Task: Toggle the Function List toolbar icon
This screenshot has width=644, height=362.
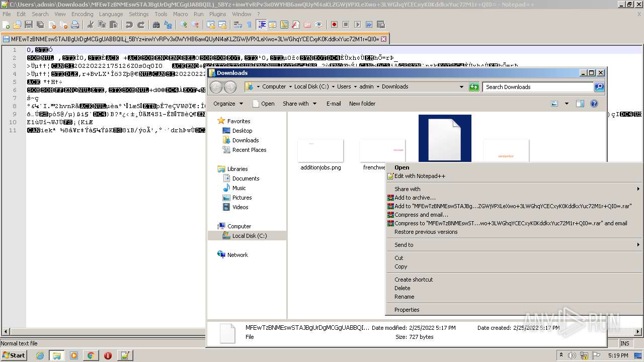Action: point(295,24)
